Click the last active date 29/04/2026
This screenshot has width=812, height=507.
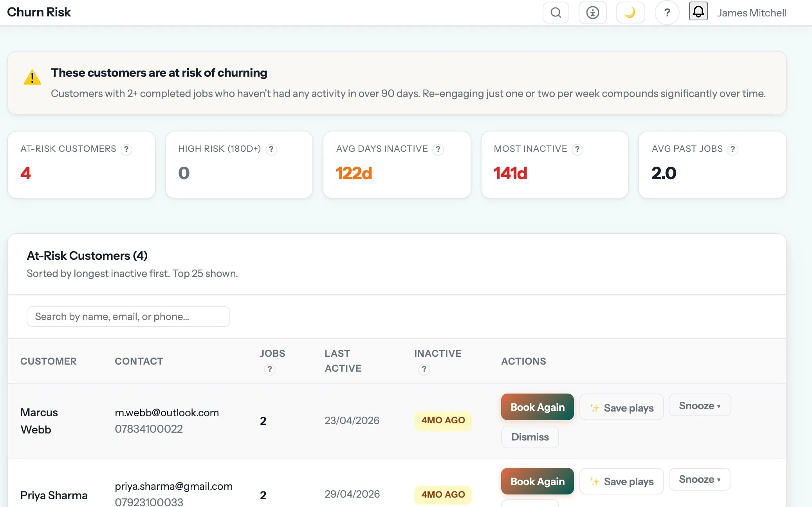(x=352, y=494)
